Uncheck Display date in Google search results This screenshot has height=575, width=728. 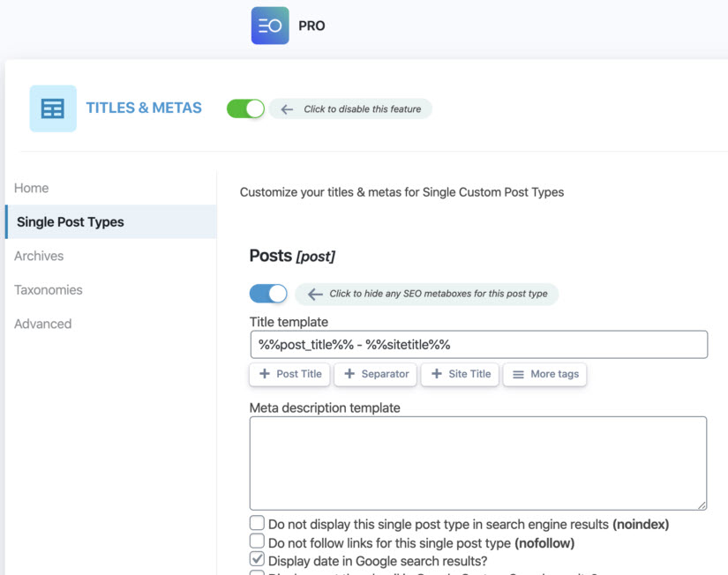click(x=257, y=559)
